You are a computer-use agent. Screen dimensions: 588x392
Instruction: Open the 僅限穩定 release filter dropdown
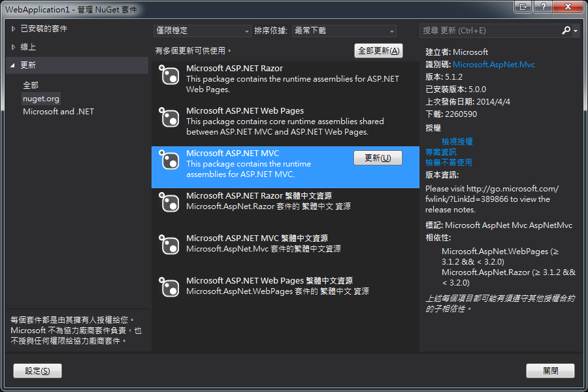202,31
